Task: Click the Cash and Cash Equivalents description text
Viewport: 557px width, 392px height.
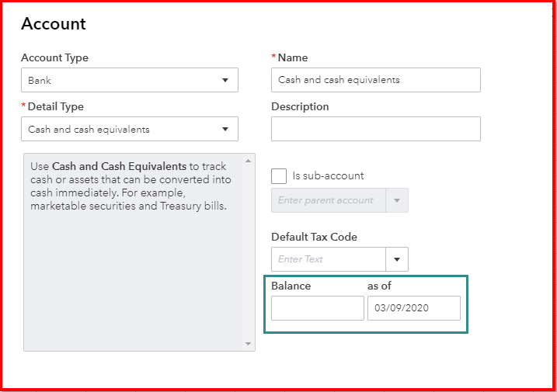Action: (130, 186)
